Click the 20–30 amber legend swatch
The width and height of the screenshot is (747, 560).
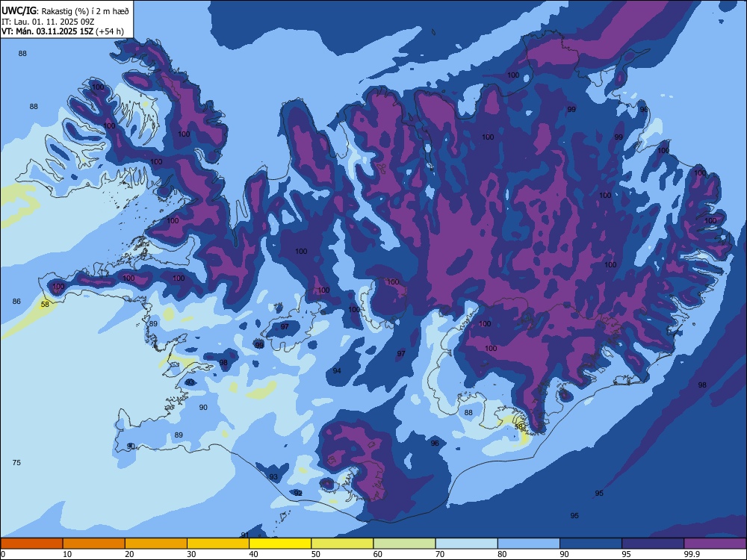(156, 544)
